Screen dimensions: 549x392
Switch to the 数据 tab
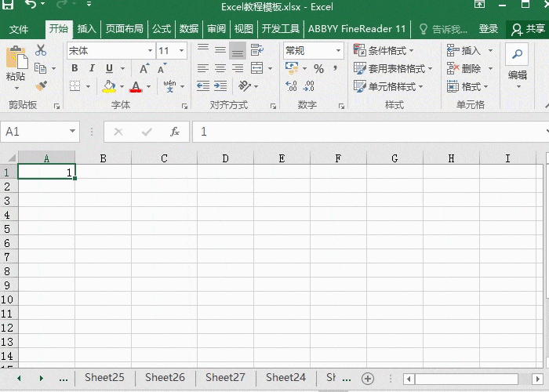click(189, 29)
